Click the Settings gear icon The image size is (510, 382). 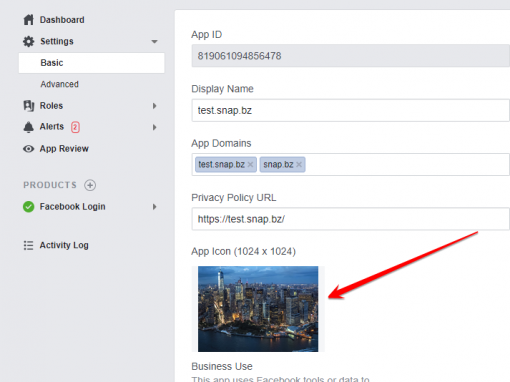coord(29,41)
